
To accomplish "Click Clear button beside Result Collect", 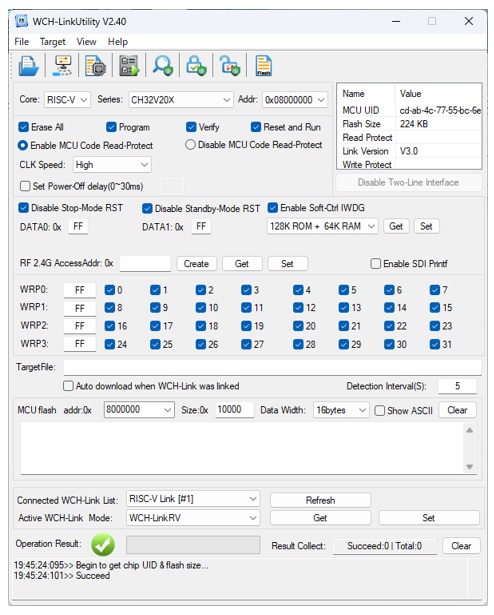I will [x=461, y=546].
